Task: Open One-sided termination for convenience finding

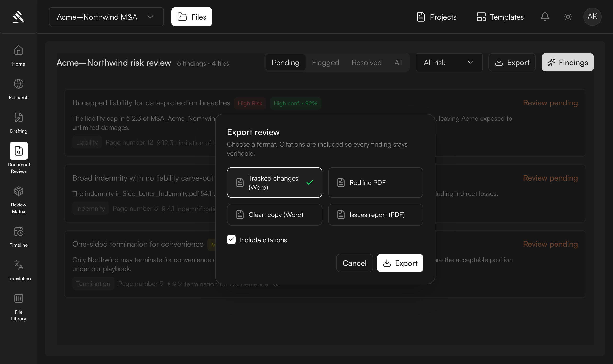Action: click(138, 244)
